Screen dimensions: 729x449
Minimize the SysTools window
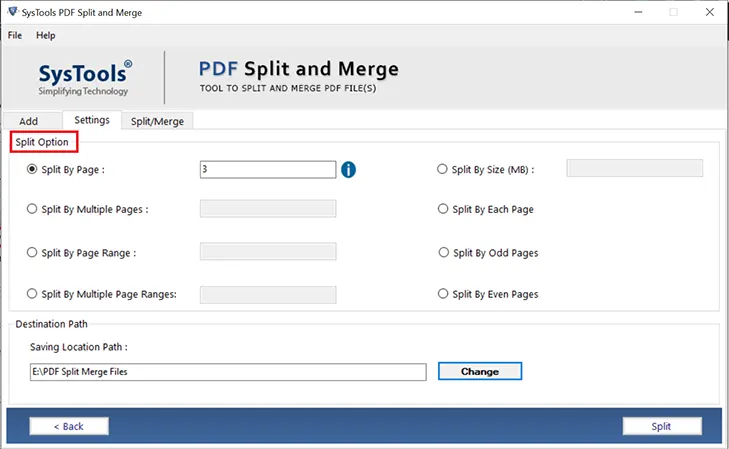[x=638, y=12]
